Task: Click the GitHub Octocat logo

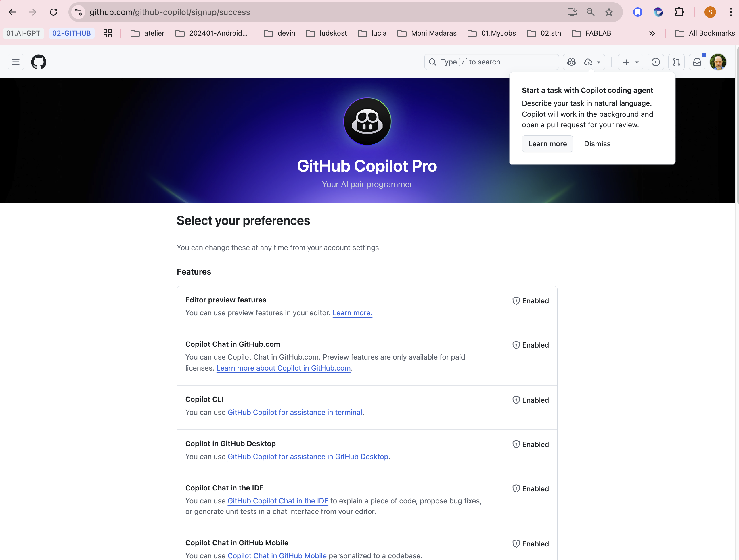Action: click(39, 62)
